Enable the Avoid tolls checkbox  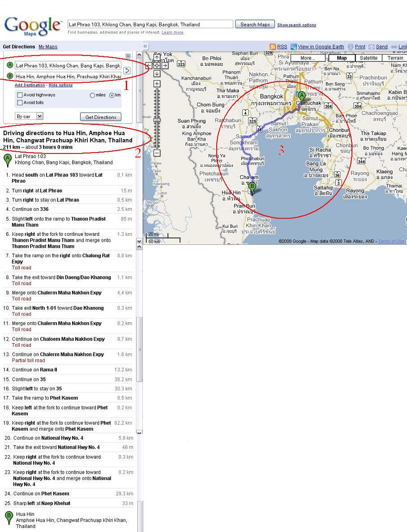point(20,102)
